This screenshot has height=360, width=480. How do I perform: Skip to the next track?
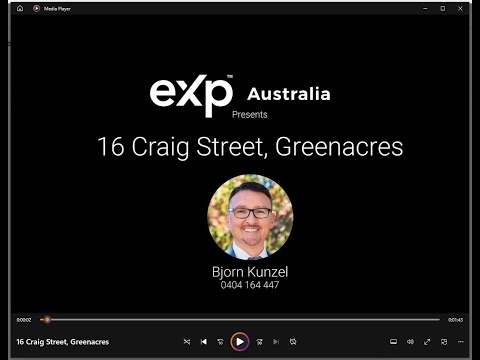click(276, 342)
